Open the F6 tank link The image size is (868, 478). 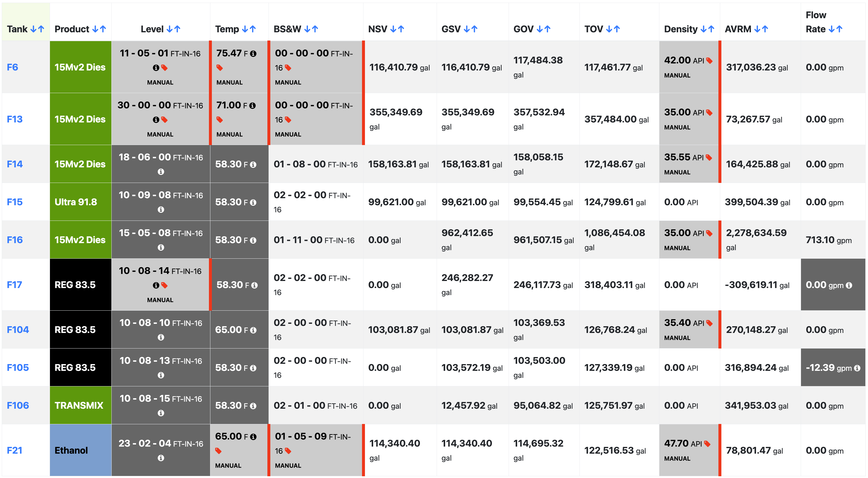pos(12,67)
